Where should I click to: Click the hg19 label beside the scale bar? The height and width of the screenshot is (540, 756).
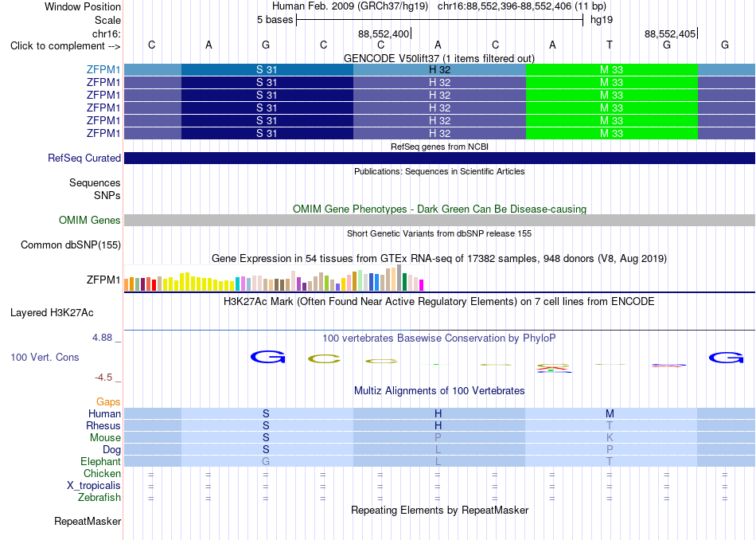pyautogui.click(x=602, y=20)
